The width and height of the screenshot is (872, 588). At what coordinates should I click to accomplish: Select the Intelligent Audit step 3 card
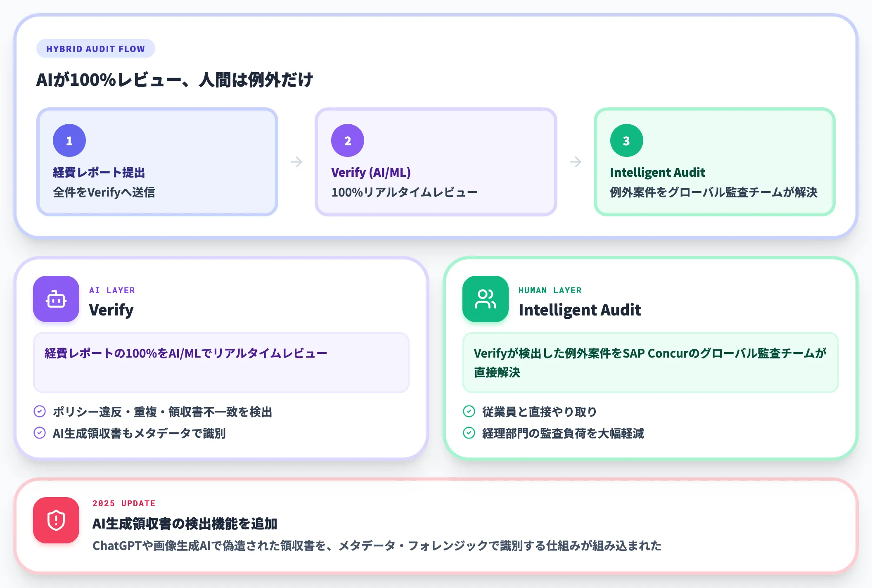click(715, 162)
